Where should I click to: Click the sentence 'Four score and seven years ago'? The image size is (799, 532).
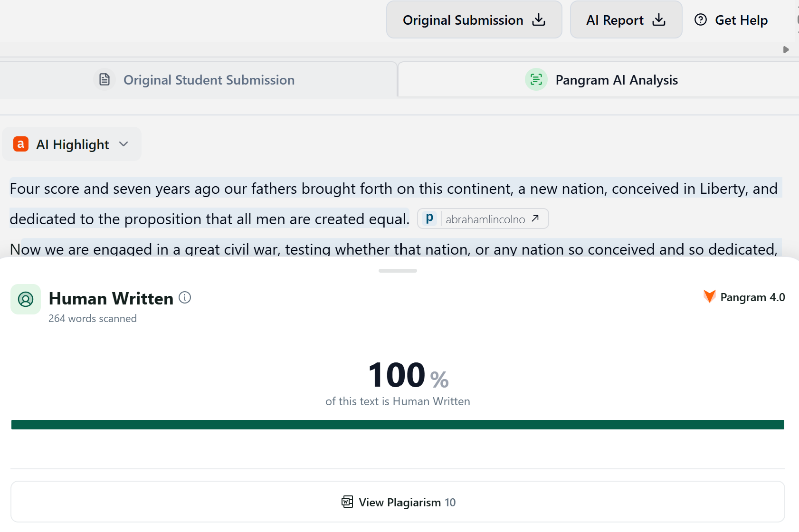pos(114,189)
